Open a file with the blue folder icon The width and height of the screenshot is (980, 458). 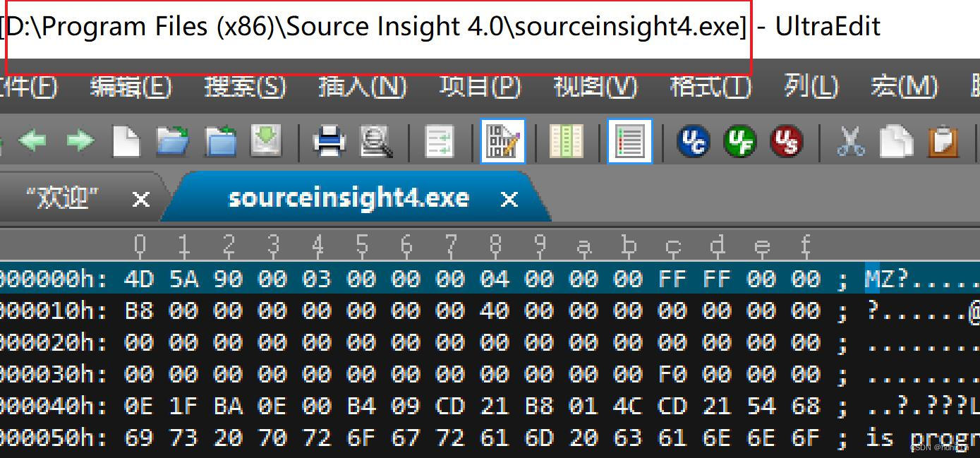coord(172,141)
